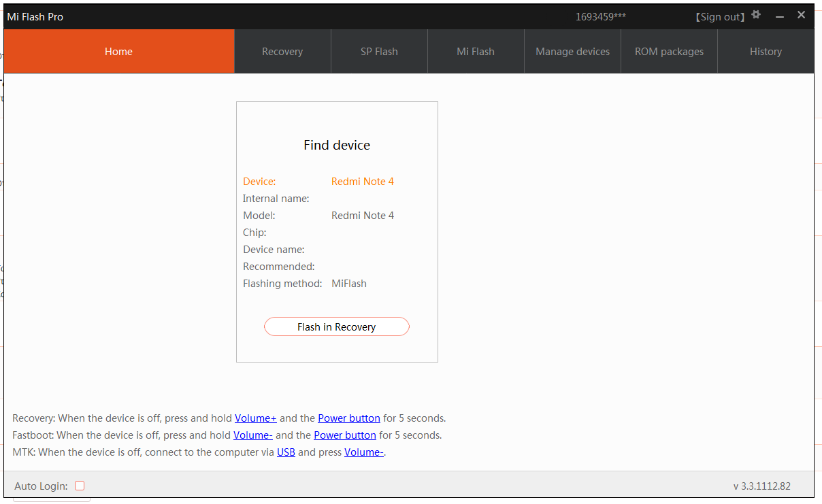Screen dimensions: 822x504
Task: Switch to the ROM packages tab
Action: click(x=669, y=52)
